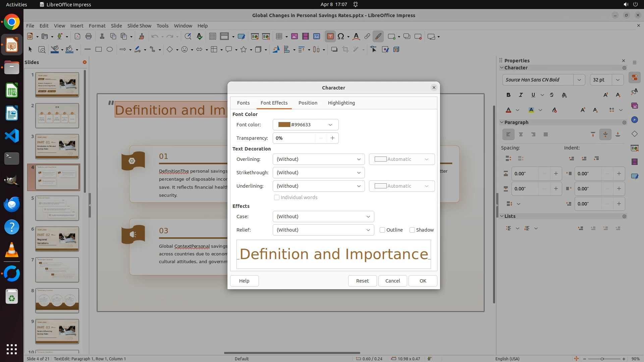Expand the Case effects dropdown

point(323,217)
